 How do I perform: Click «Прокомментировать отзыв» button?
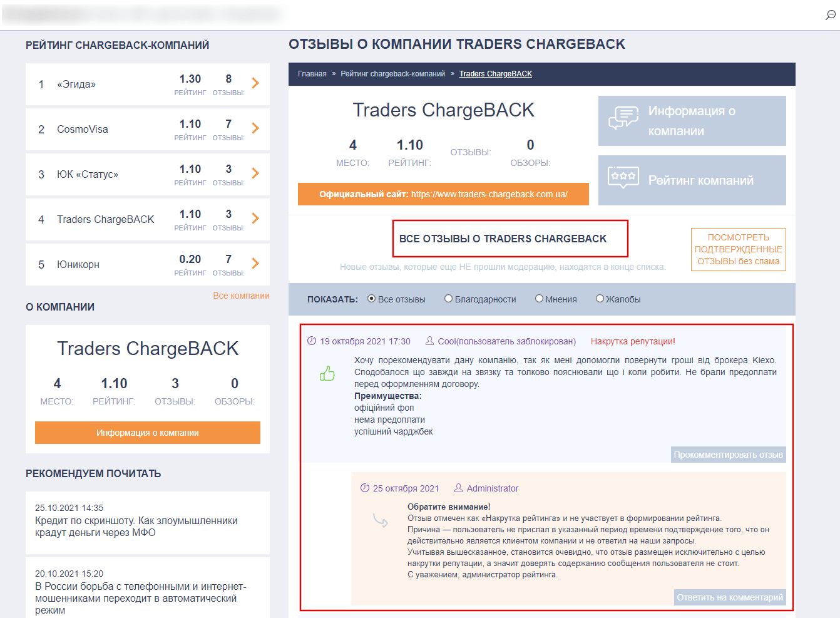[x=728, y=454]
